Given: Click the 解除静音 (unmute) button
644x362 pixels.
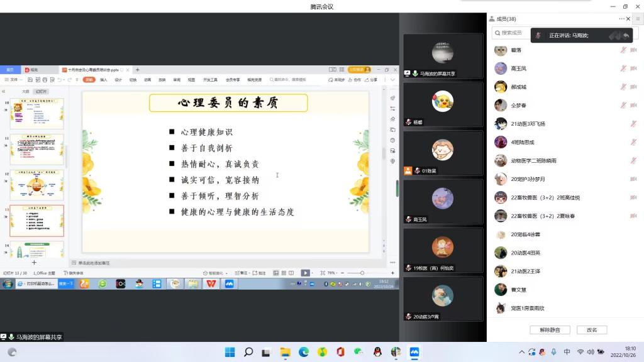Looking at the screenshot, I should coord(550,330).
